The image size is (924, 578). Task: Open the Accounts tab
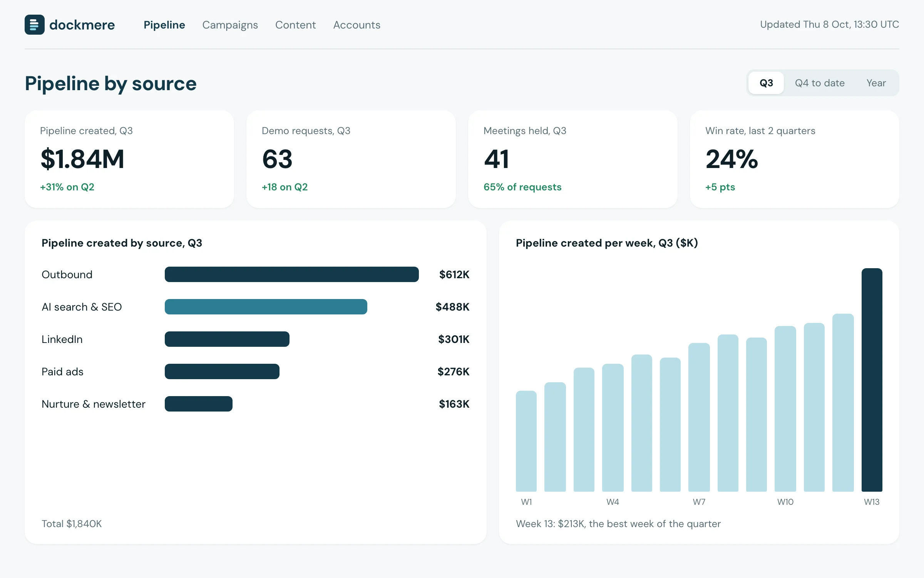(357, 25)
